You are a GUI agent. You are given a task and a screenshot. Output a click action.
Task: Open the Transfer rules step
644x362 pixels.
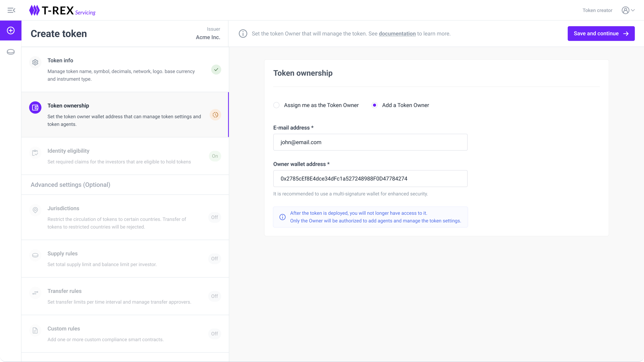pyautogui.click(x=64, y=291)
